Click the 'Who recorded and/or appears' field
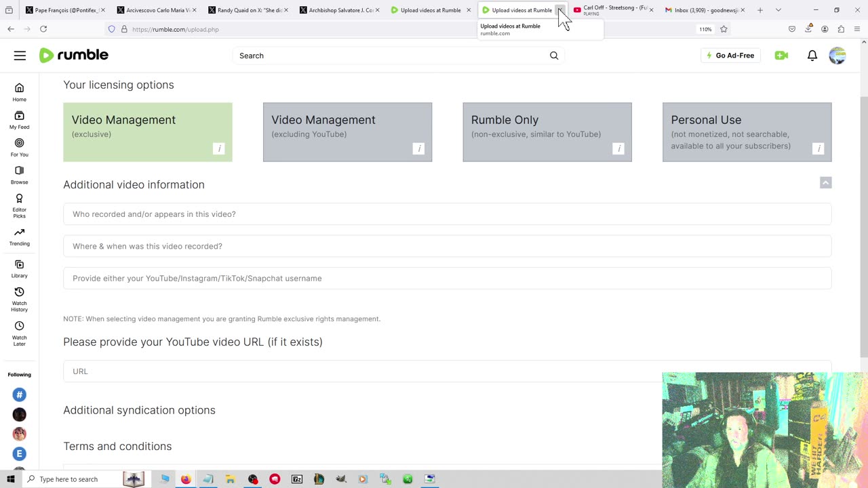This screenshot has height=488, width=868. coord(448,214)
